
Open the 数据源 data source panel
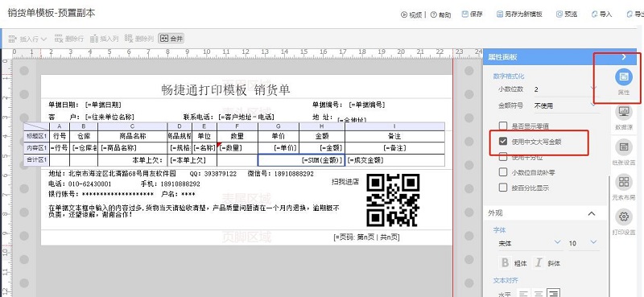click(623, 111)
